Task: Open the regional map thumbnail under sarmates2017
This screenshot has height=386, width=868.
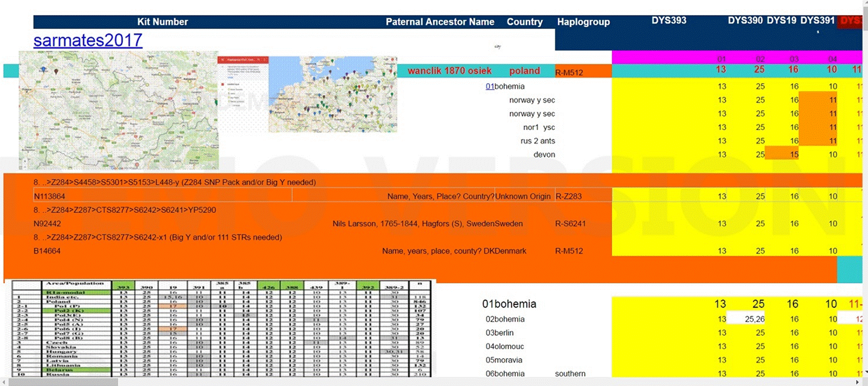Action: tap(119, 110)
